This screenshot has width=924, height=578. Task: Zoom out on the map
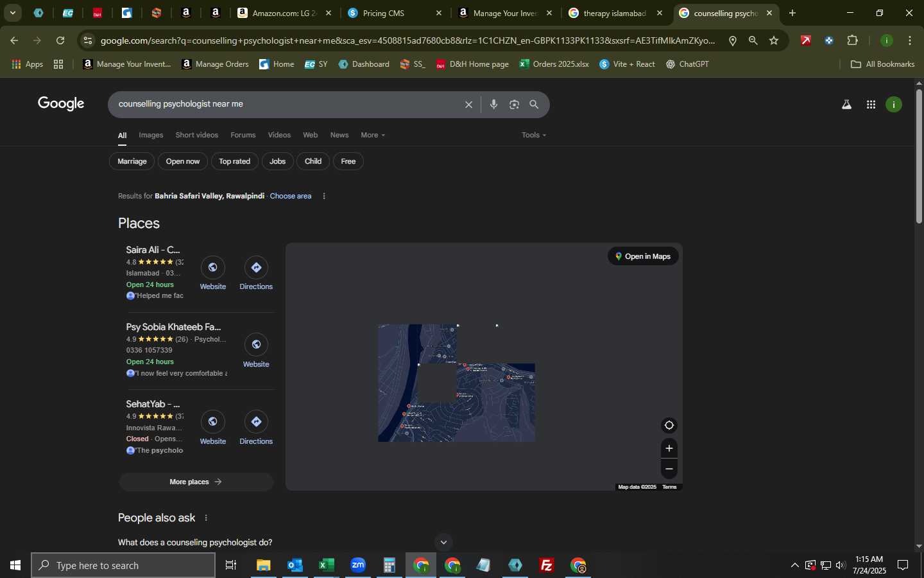(669, 469)
